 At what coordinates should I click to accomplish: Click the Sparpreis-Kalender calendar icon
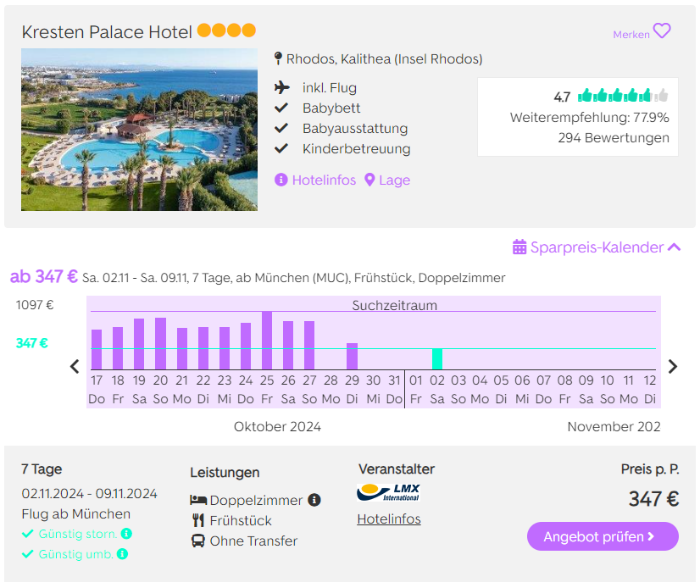tap(519, 247)
